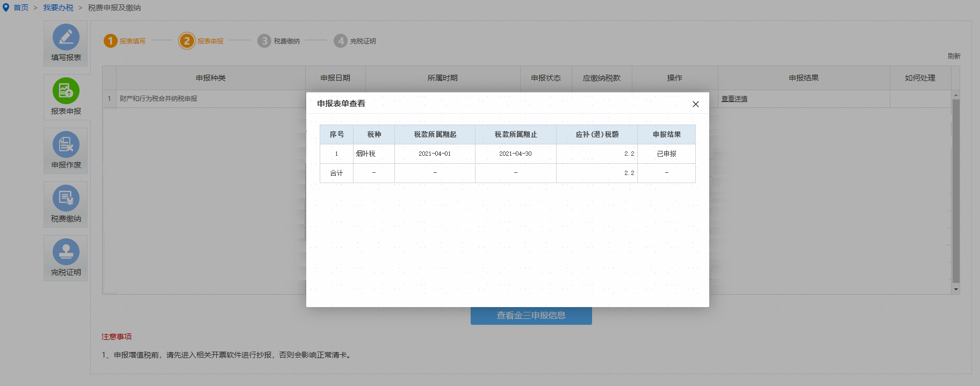980x386 pixels.
Task: Open the 报表申报 green sidebar icon
Action: pyautogui.click(x=66, y=91)
